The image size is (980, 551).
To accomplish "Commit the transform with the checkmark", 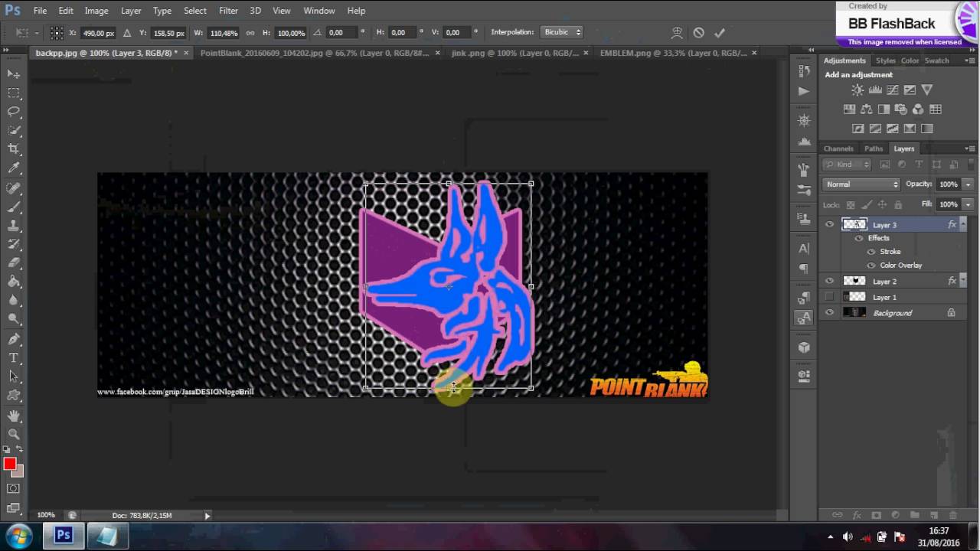I will (719, 33).
